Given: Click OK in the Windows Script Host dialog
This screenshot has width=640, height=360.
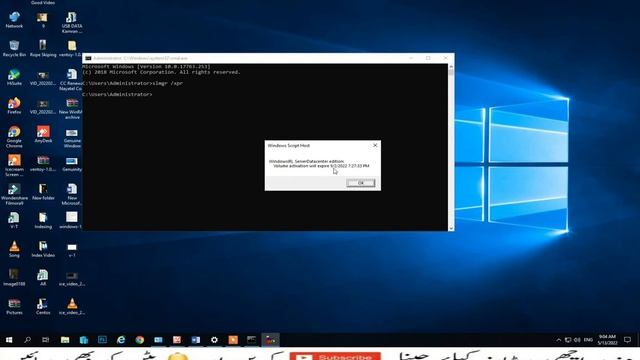Looking at the screenshot, I should point(360,183).
